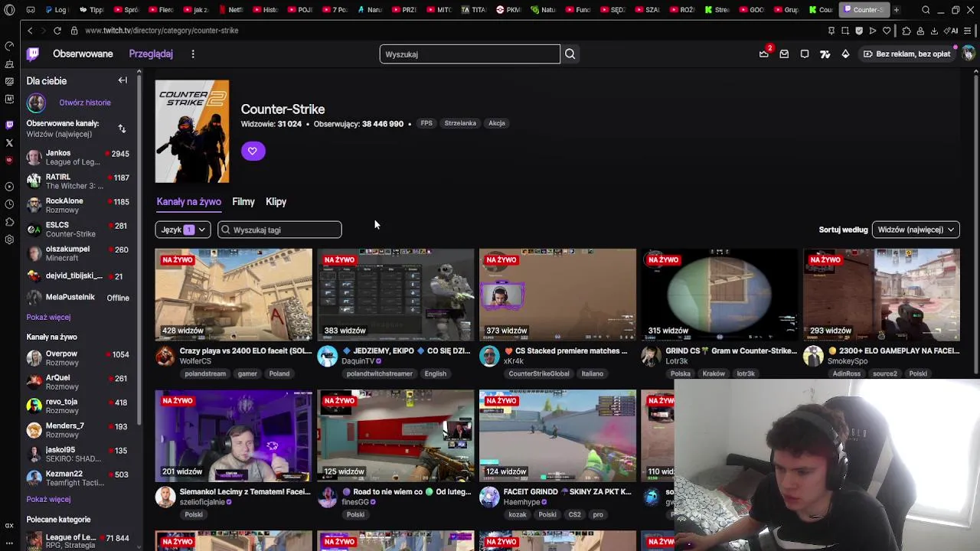Switch to the Klipy tab

coord(276,202)
